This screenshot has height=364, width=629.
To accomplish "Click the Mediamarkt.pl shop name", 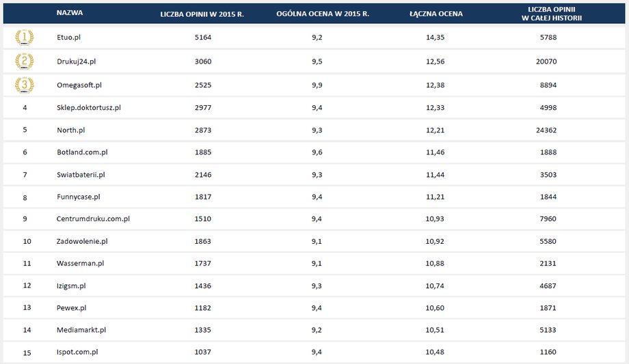I will click(x=81, y=330).
